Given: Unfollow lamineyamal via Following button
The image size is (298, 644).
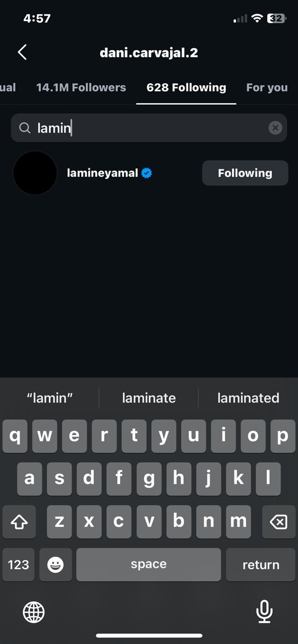Looking at the screenshot, I should point(245,173).
